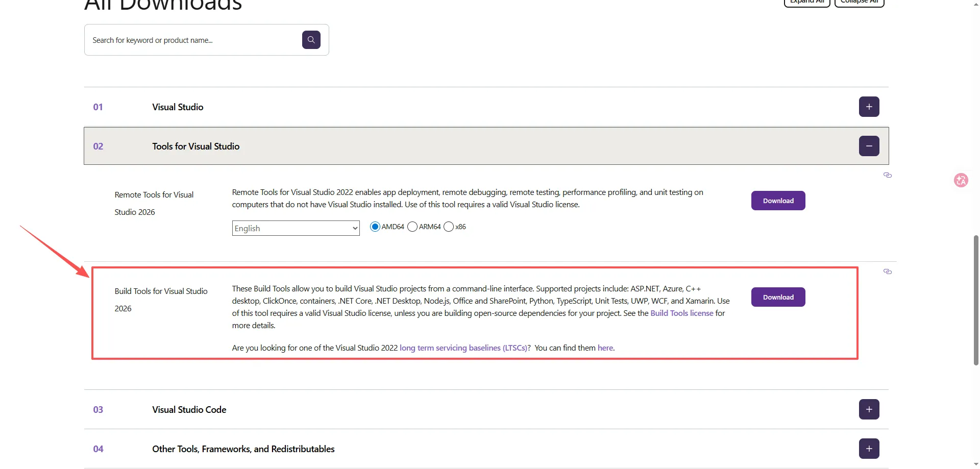Copy link icon for Build Tools entry
Image resolution: width=980 pixels, height=469 pixels.
(x=888, y=271)
